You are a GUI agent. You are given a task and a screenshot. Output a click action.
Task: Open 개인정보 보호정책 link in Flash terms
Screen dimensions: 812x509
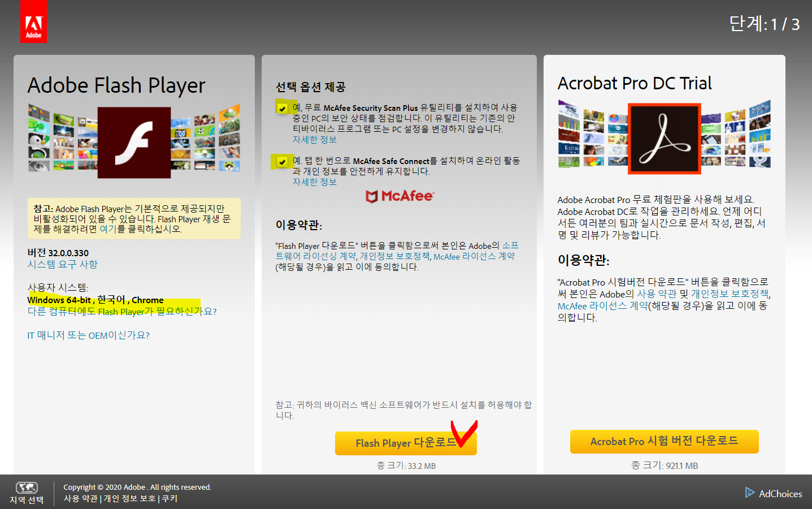(x=395, y=256)
